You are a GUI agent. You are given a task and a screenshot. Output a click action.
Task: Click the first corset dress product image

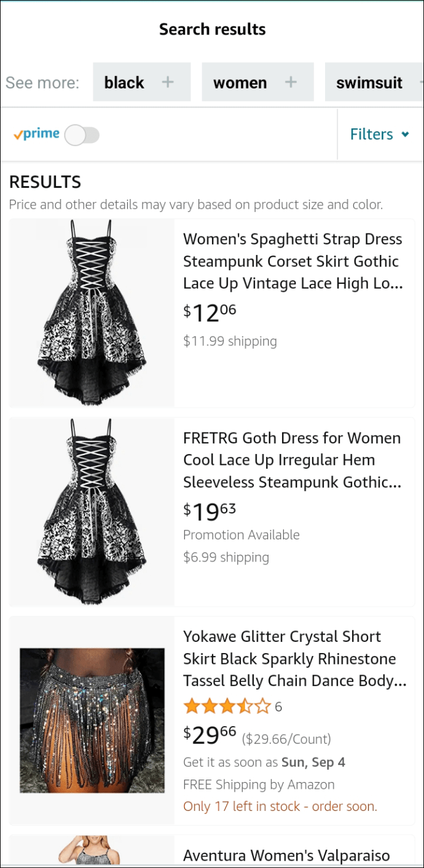92,313
